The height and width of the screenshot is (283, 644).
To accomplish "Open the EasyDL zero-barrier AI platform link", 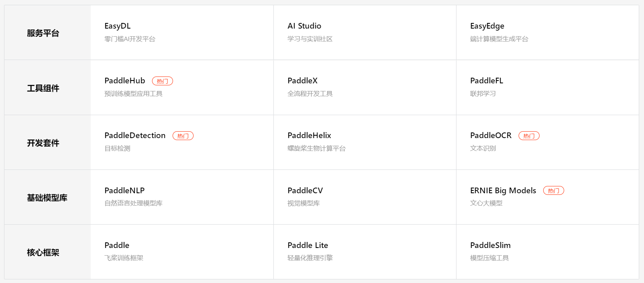I will (117, 25).
